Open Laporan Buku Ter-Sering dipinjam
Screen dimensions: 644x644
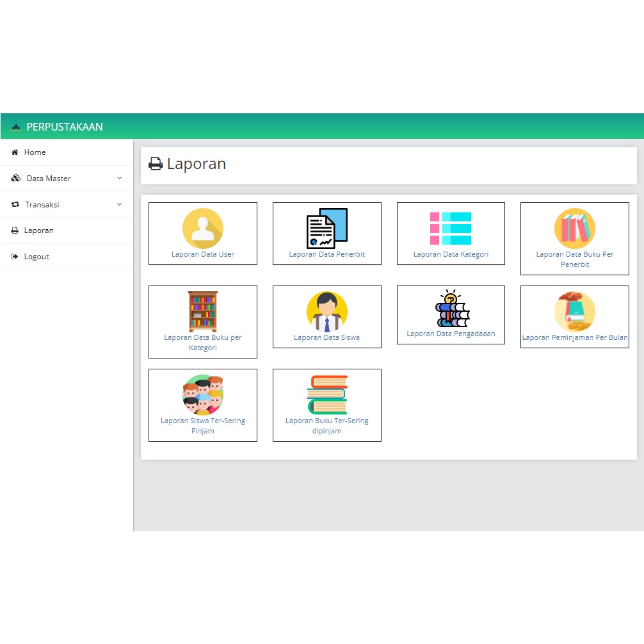(326, 405)
